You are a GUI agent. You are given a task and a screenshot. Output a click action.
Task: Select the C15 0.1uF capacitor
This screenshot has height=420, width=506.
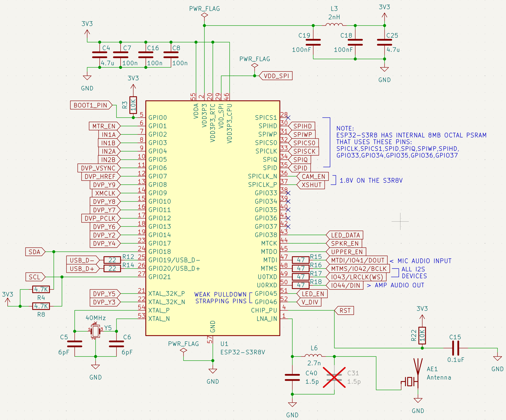[x=455, y=348]
